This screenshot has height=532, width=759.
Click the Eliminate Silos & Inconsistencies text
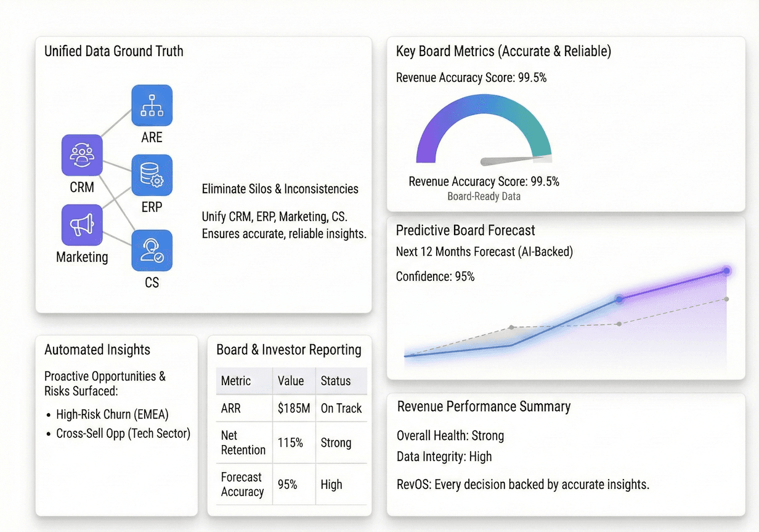[281, 189]
